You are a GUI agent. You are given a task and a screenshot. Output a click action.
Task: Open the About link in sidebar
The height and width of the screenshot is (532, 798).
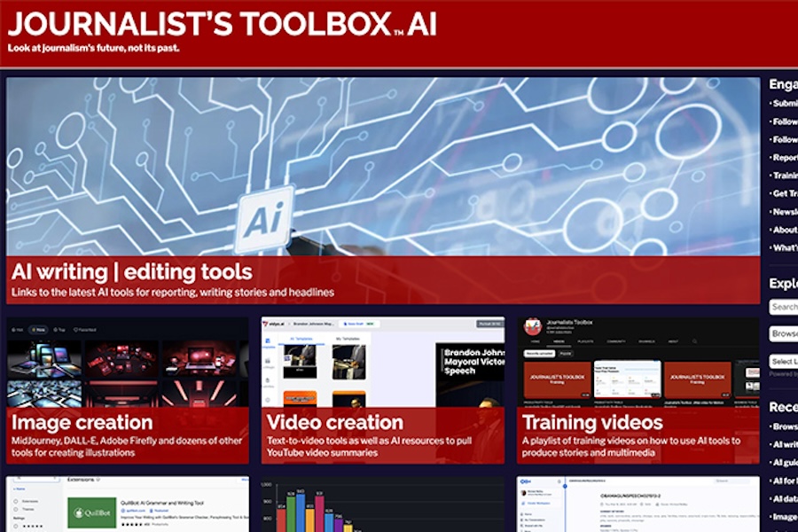tap(785, 230)
